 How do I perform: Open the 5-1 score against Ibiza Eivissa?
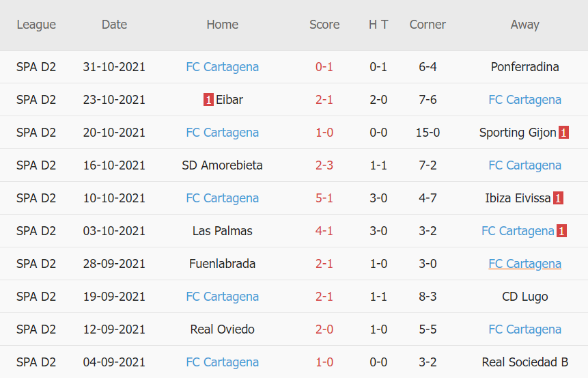click(324, 198)
